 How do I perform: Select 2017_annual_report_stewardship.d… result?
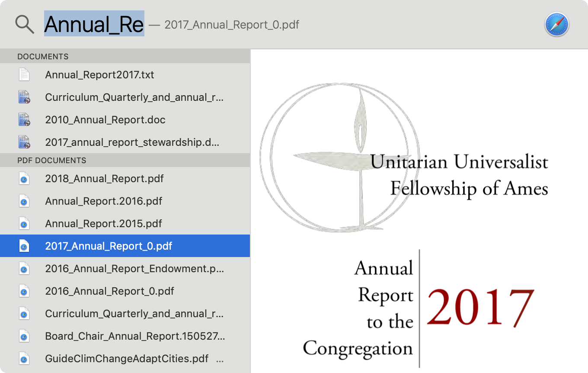125,142
